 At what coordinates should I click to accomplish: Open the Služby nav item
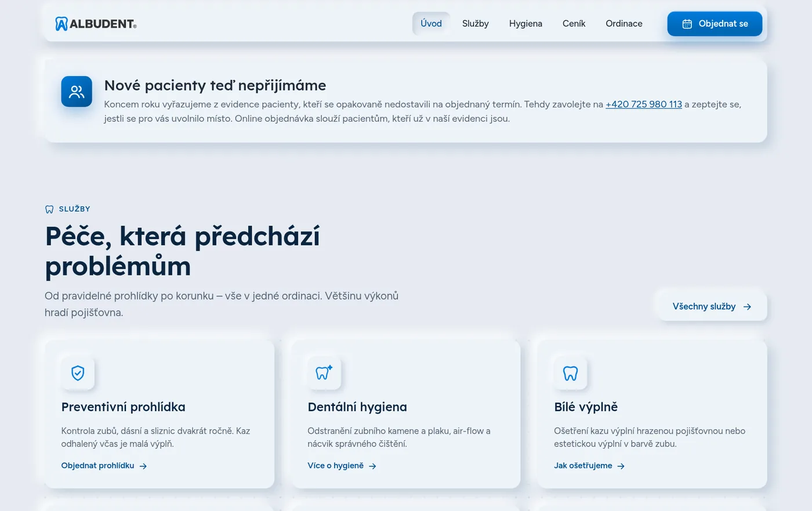tap(476, 24)
